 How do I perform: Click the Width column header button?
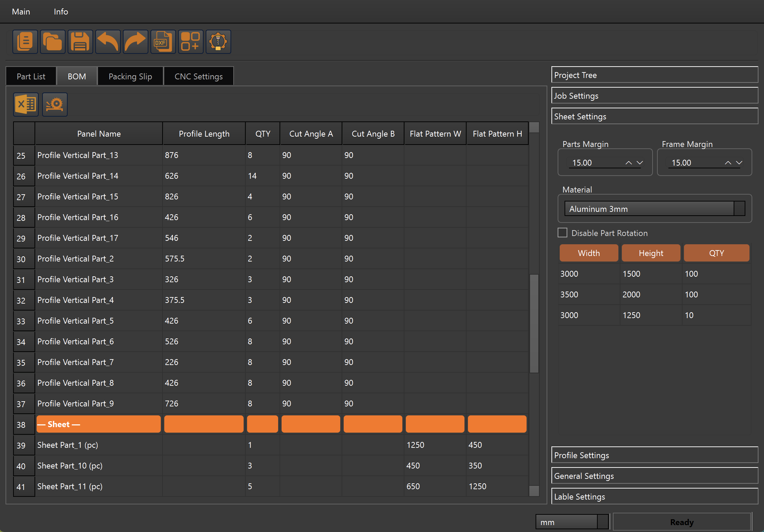589,253
